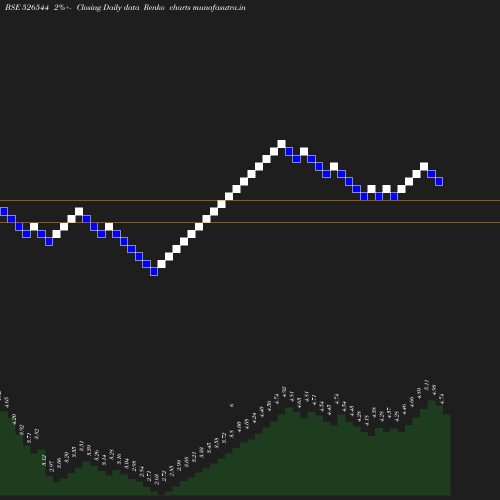The height and width of the screenshot is (500, 500).
Task: Click the '4.92' price label at the middle peak
Action: (x=284, y=392)
